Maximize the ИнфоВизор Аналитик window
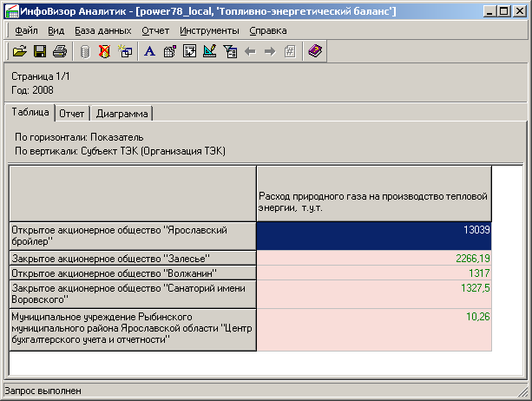 (x=504, y=11)
